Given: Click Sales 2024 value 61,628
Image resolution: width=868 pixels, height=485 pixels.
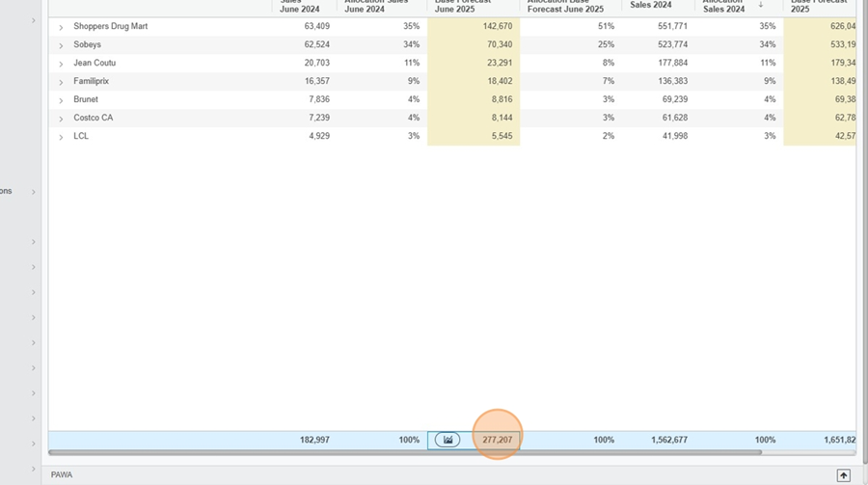Looking at the screenshot, I should click(x=675, y=118).
